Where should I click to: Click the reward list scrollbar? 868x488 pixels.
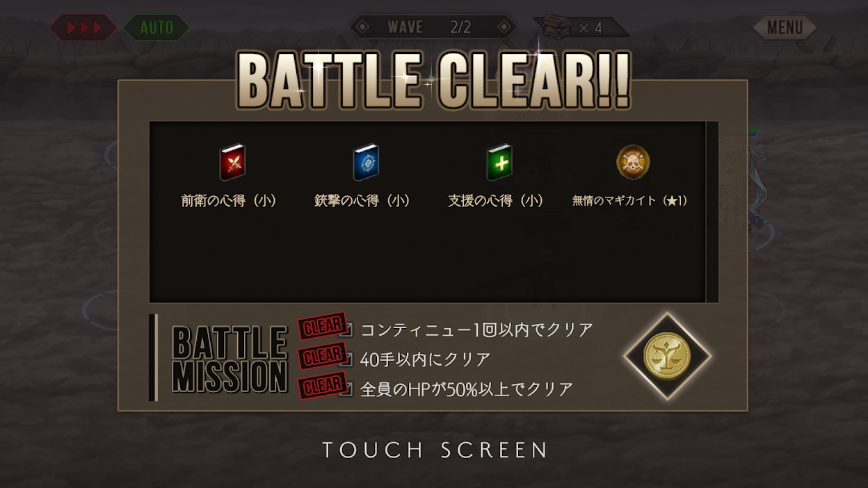[x=712, y=212]
